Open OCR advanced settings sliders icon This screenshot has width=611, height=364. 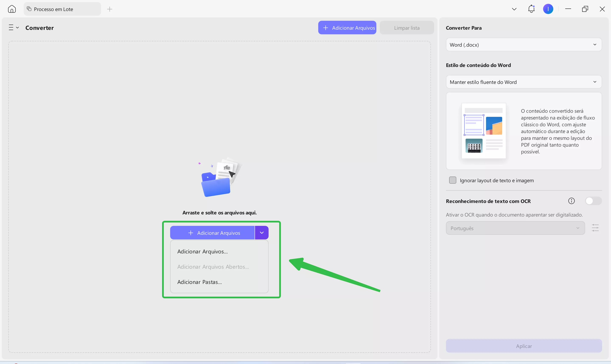(x=595, y=228)
